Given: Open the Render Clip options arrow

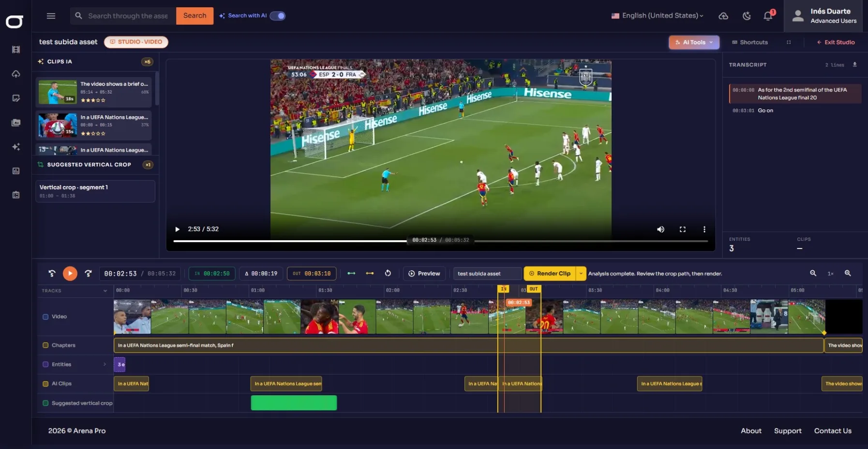Looking at the screenshot, I should (x=581, y=274).
